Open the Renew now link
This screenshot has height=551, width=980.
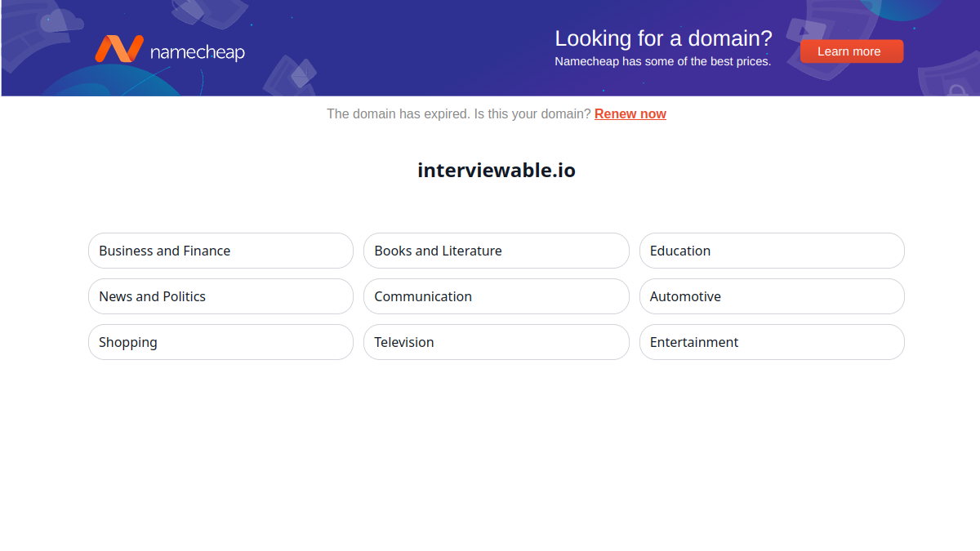(630, 114)
